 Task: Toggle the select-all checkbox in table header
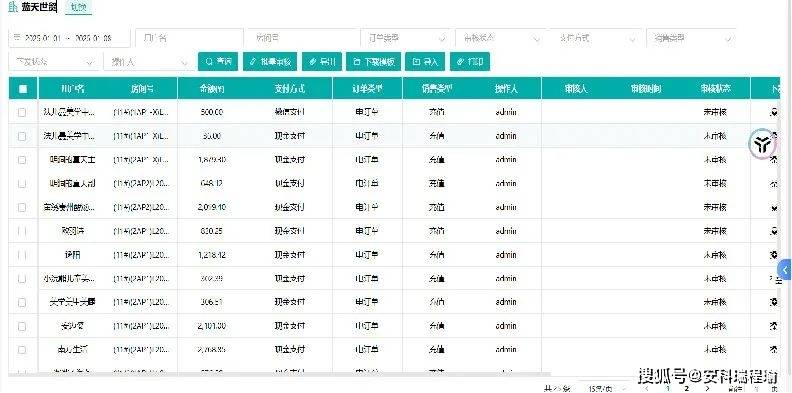click(22, 89)
